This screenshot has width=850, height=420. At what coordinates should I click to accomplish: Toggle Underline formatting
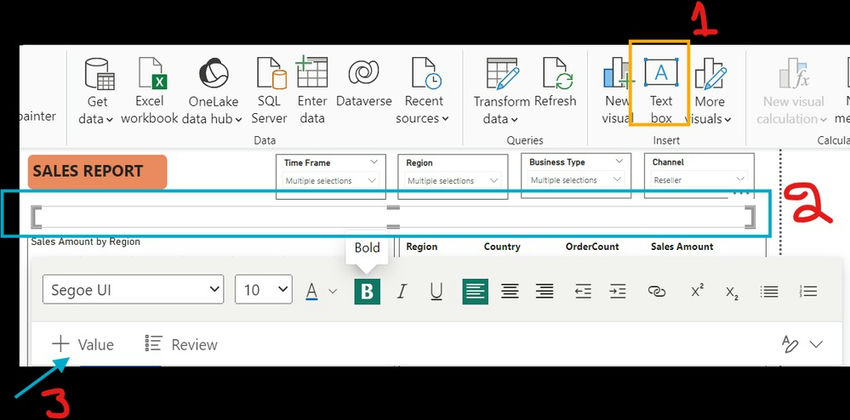[x=436, y=292]
